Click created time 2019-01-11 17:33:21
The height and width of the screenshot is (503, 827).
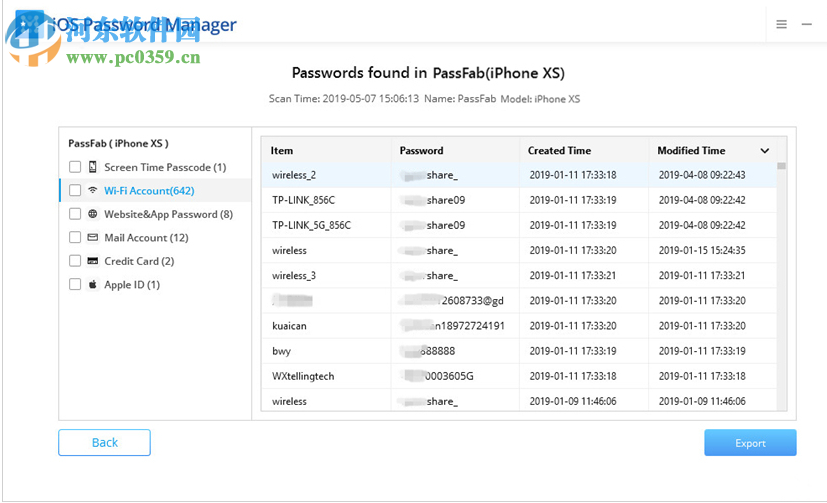point(573,276)
